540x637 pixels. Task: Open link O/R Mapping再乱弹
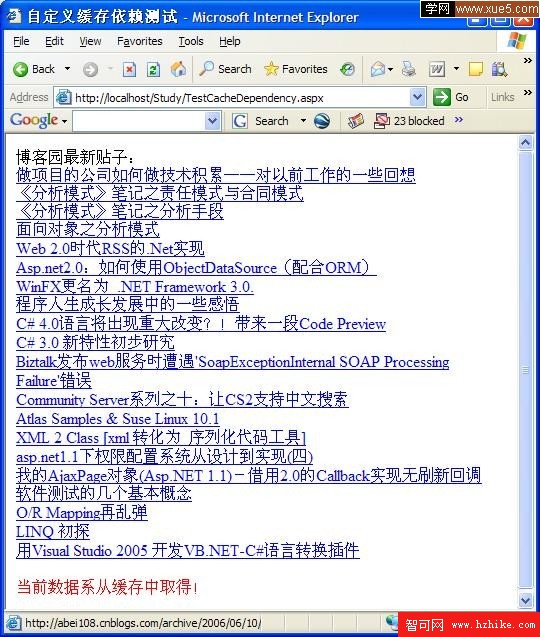click(x=82, y=513)
